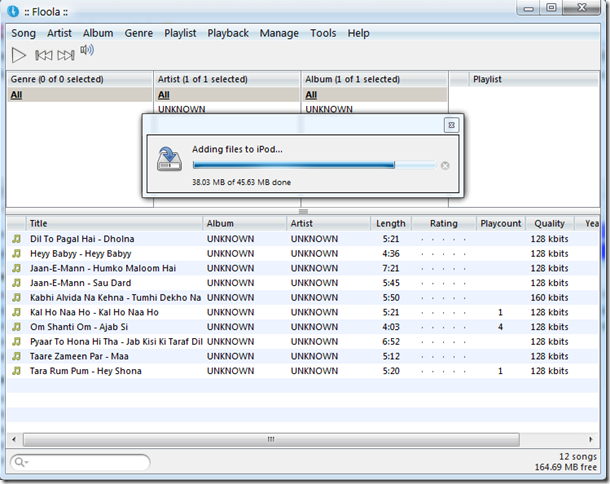Sort songs by the Rating column
Viewport: 610px width, 484px height.
pos(444,223)
